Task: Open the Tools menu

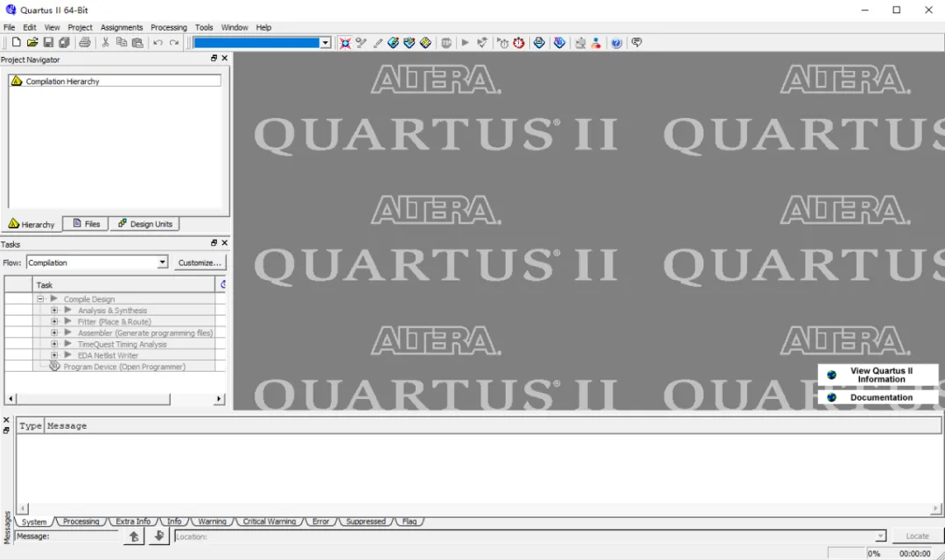Action: (204, 27)
